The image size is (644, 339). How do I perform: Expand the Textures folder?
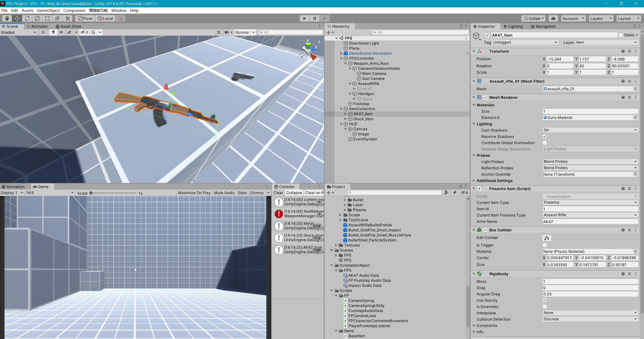click(336, 245)
